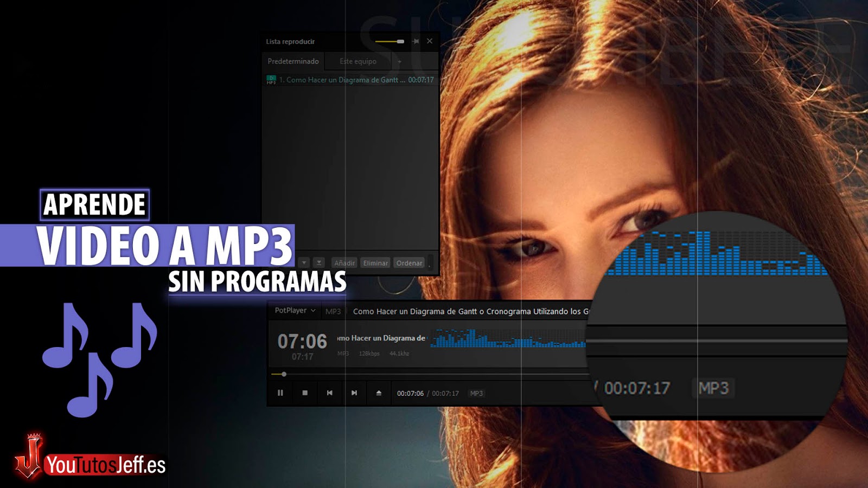
Task: Click the move-to-bottom arrow icon in playlist
Action: click(x=319, y=262)
